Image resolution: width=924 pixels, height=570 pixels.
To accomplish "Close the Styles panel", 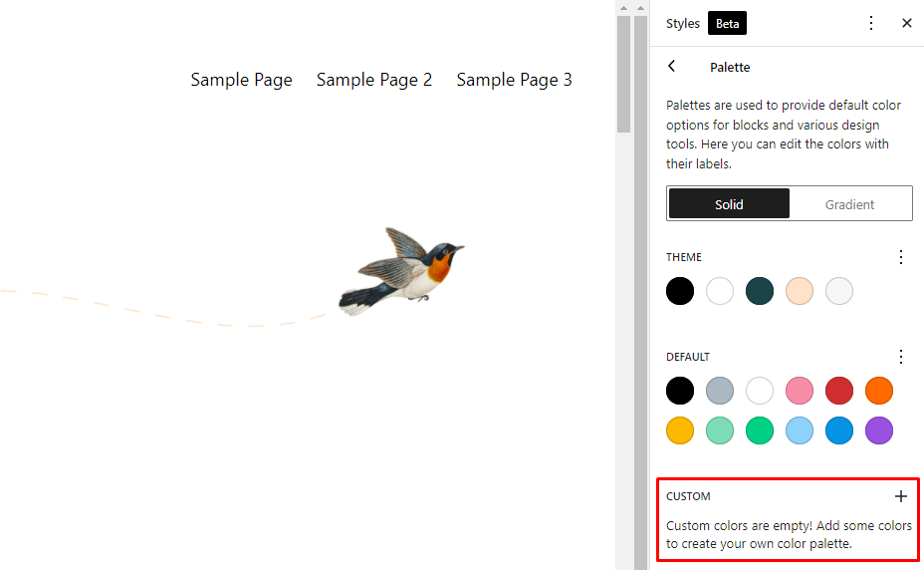I will pos(906,23).
